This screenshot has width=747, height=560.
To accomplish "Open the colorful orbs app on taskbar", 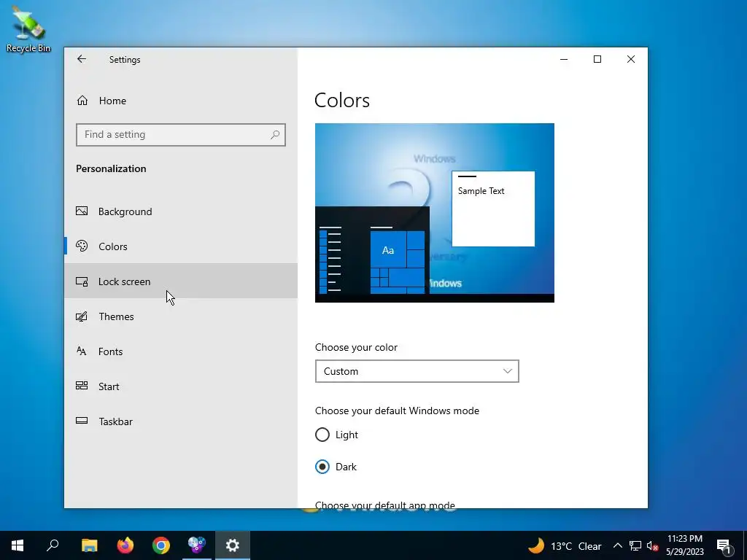I will pyautogui.click(x=197, y=545).
